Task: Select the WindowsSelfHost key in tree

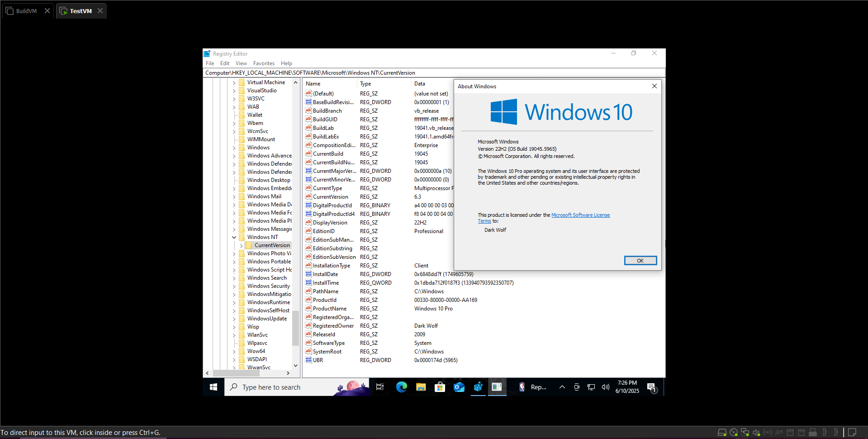Action: point(268,310)
